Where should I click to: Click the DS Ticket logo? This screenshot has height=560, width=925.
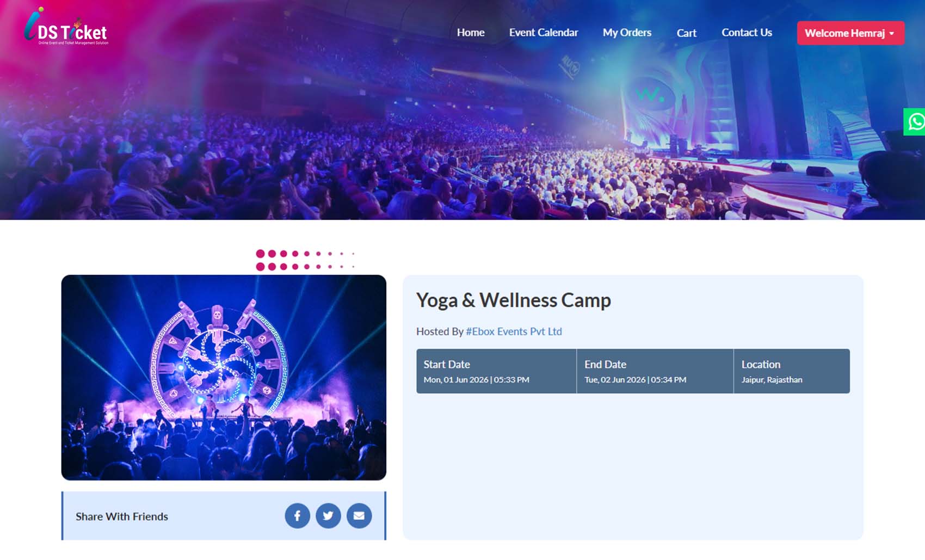pyautogui.click(x=66, y=27)
